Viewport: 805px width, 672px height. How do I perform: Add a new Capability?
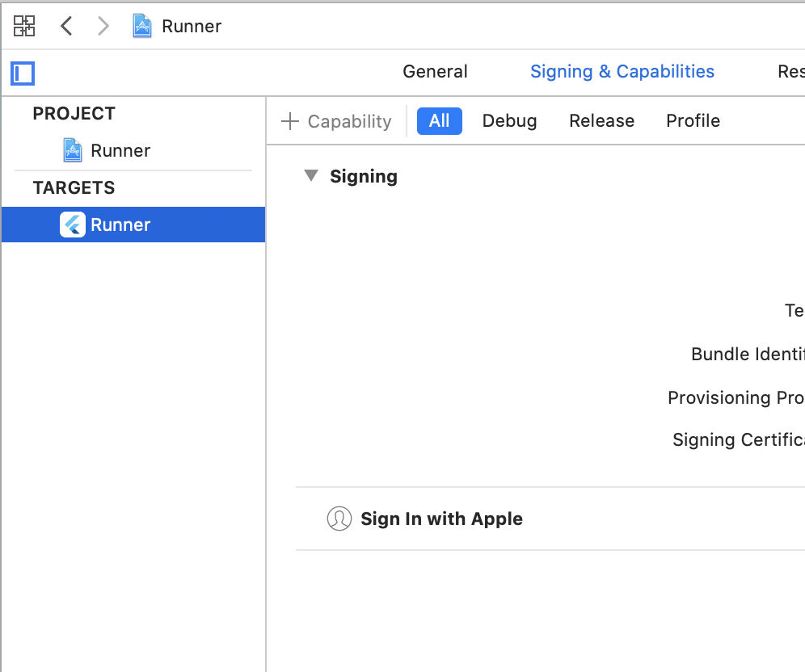pyautogui.click(x=336, y=122)
